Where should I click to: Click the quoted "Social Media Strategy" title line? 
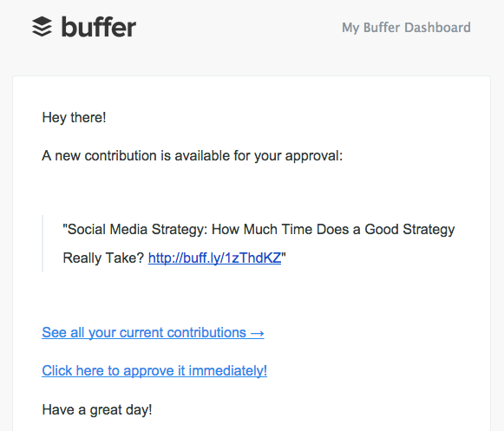point(259,230)
